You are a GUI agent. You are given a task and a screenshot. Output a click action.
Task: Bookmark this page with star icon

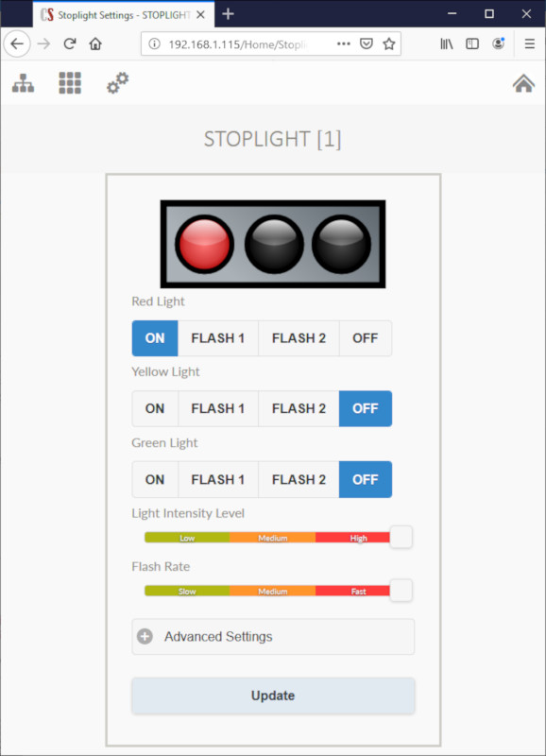click(389, 43)
